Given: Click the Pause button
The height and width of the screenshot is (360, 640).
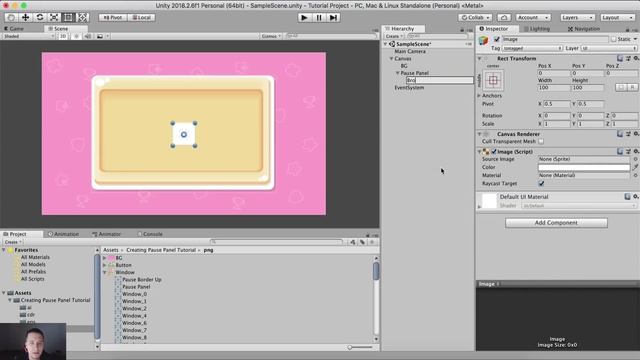Looking at the screenshot, I should [319, 18].
